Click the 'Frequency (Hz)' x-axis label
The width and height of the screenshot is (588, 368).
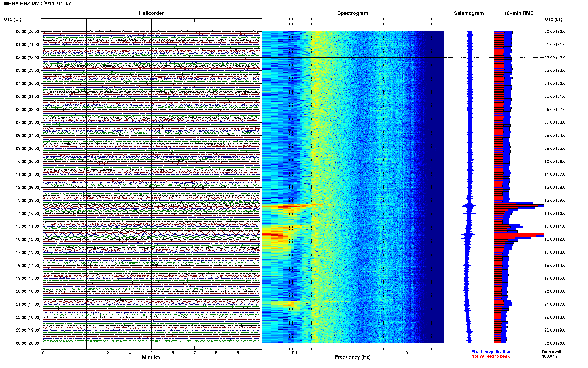[x=353, y=357]
